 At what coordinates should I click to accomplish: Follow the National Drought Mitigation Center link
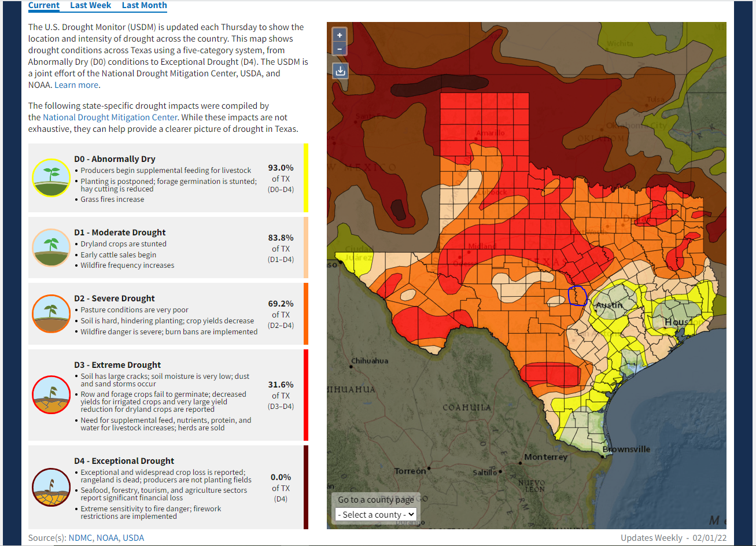tap(110, 117)
